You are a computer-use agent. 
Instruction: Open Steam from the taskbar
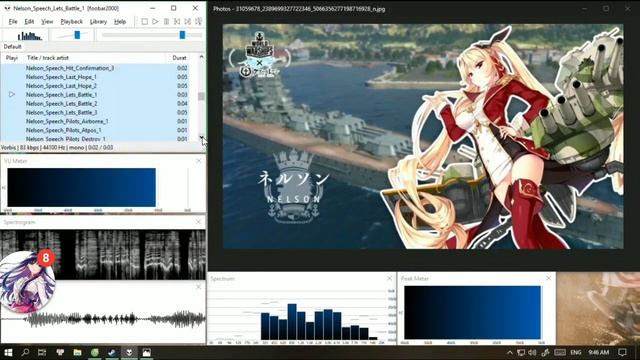112,352
